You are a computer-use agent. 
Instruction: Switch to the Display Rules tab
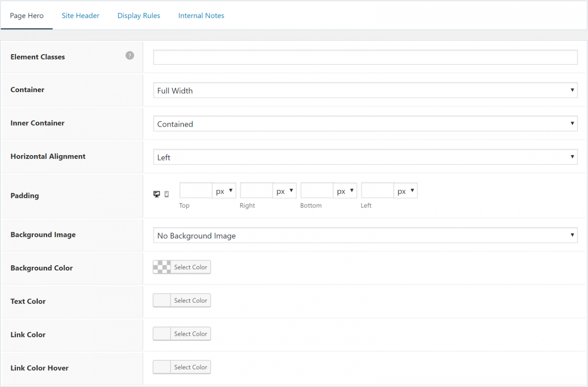click(139, 16)
